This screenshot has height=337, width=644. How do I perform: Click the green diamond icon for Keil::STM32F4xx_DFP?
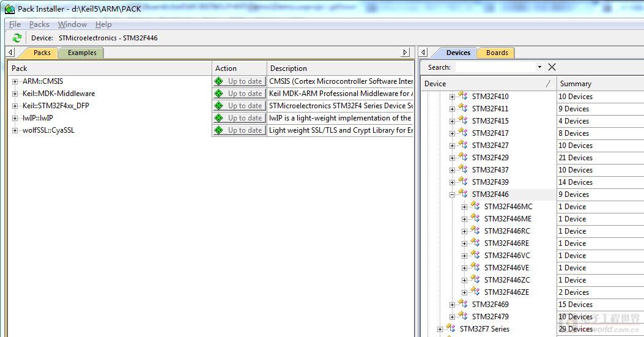[219, 106]
